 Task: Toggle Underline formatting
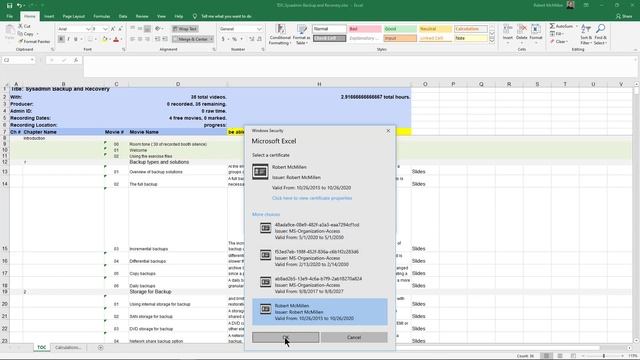[x=76, y=39]
